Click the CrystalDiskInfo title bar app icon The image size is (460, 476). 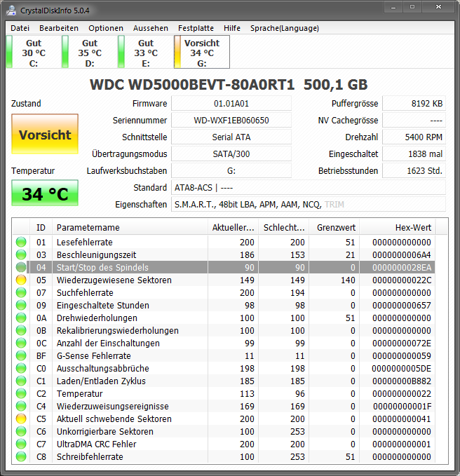pyautogui.click(x=11, y=11)
